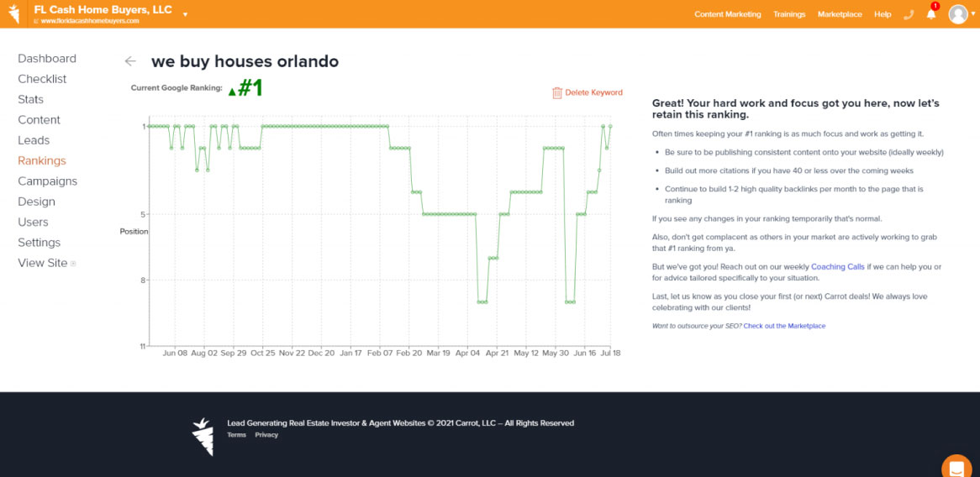Go to Campaigns in the sidebar

(x=47, y=181)
